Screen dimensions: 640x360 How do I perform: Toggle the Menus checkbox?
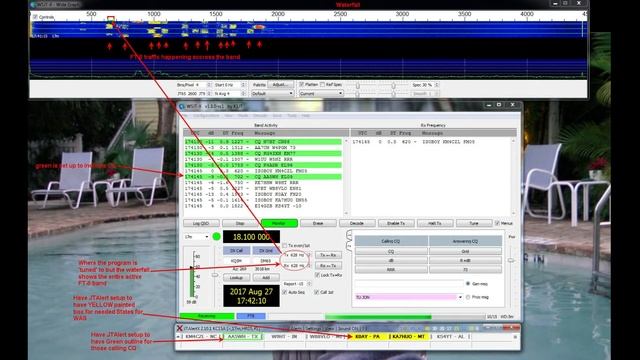click(x=497, y=223)
